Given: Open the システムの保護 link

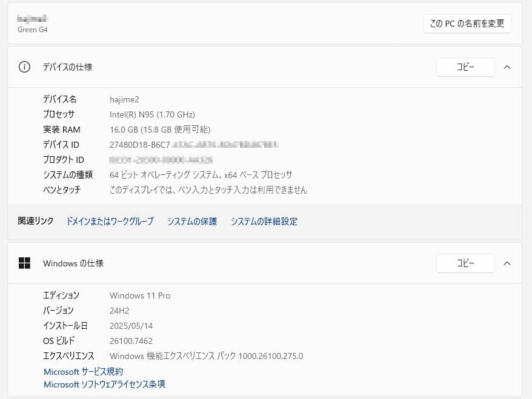Looking at the screenshot, I should pos(191,222).
